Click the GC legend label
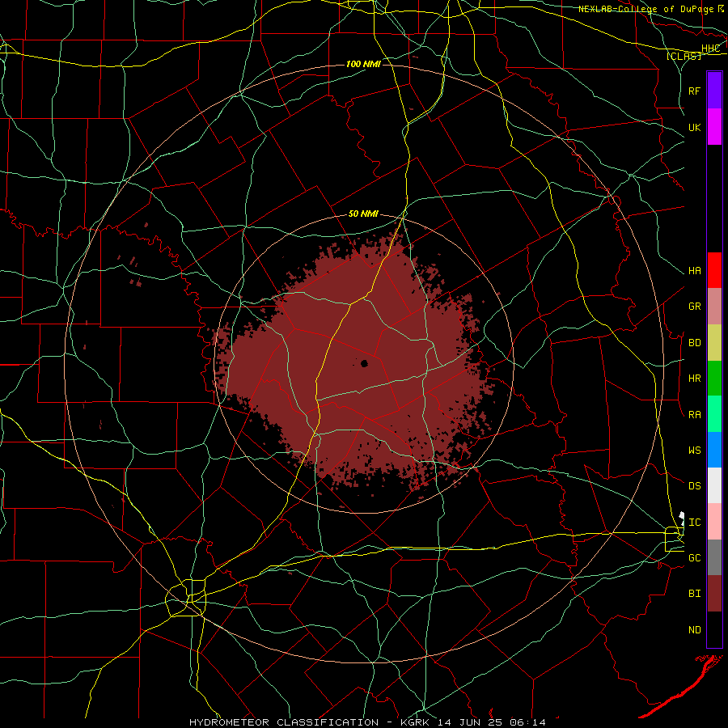The image size is (728, 728). pos(695,557)
